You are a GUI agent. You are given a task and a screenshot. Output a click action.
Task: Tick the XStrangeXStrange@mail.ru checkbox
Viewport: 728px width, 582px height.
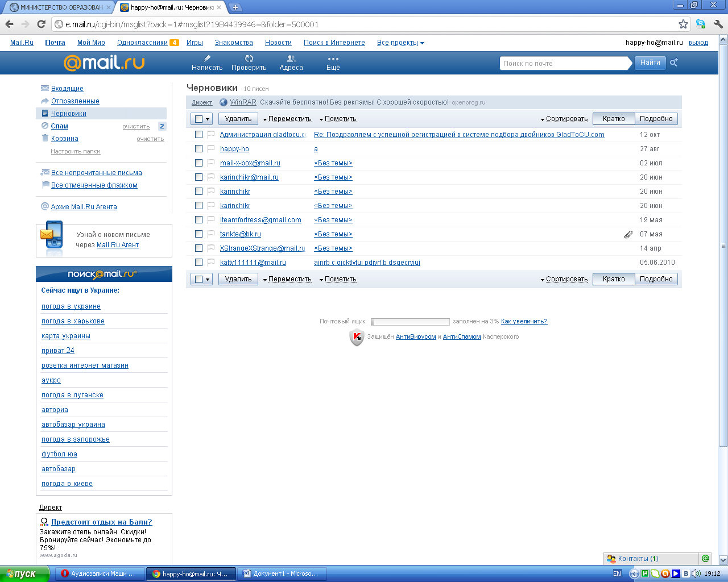point(198,248)
